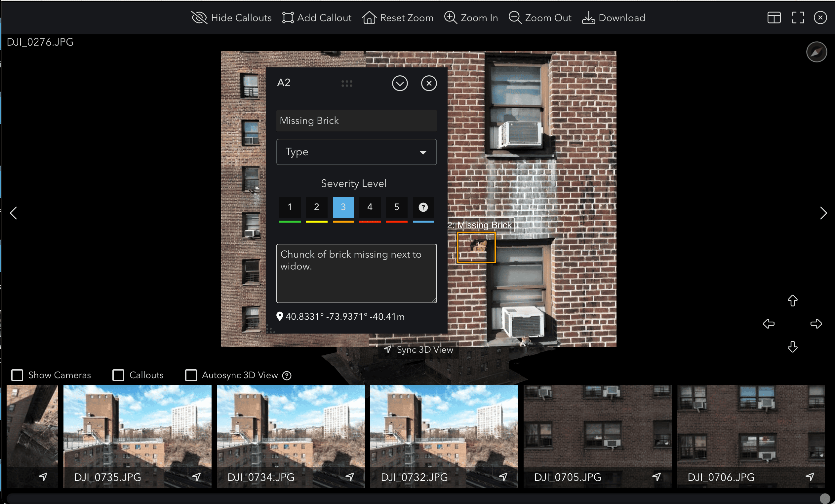Open the Type dropdown

coord(356,152)
